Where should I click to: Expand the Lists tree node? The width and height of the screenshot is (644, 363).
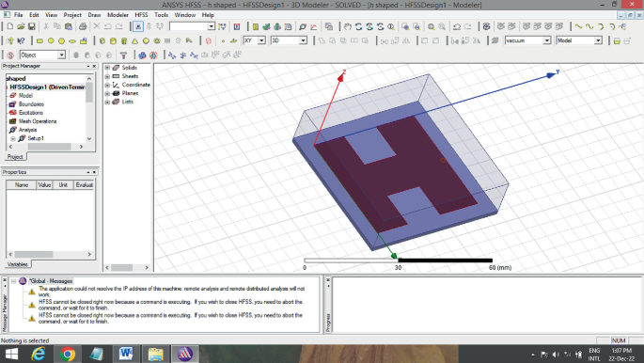pos(107,102)
